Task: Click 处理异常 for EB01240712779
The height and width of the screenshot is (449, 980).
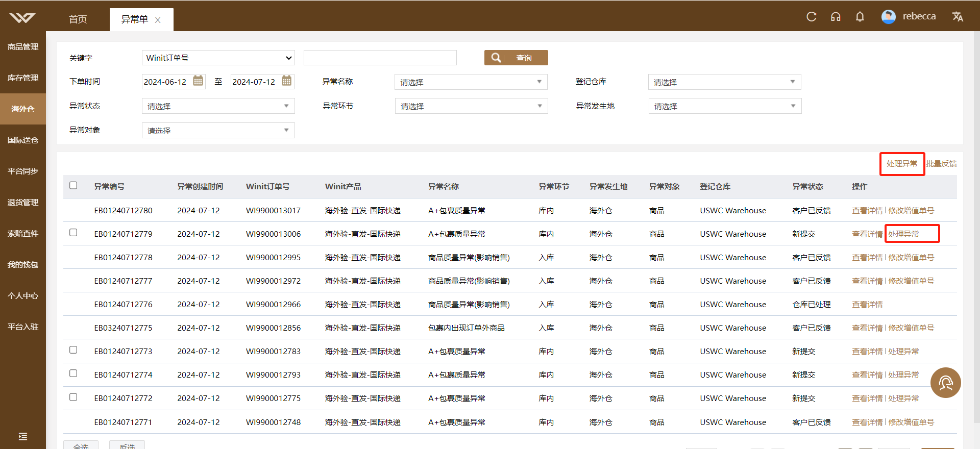Action: tap(903, 234)
